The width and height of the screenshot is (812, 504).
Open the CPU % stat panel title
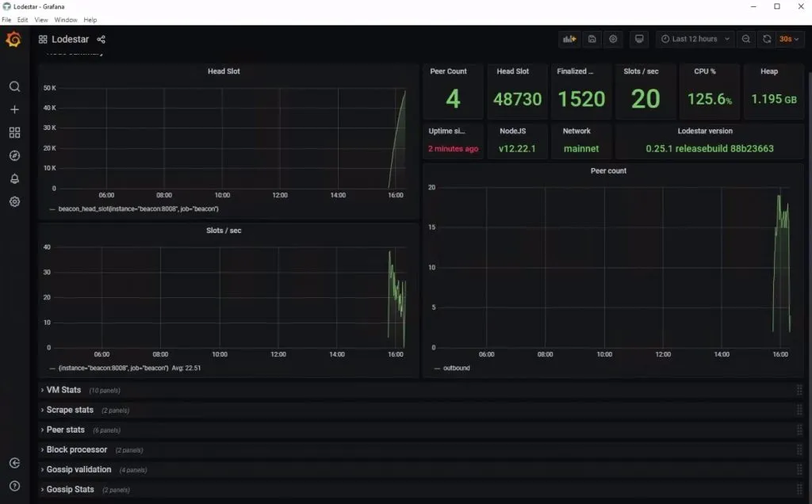point(705,71)
